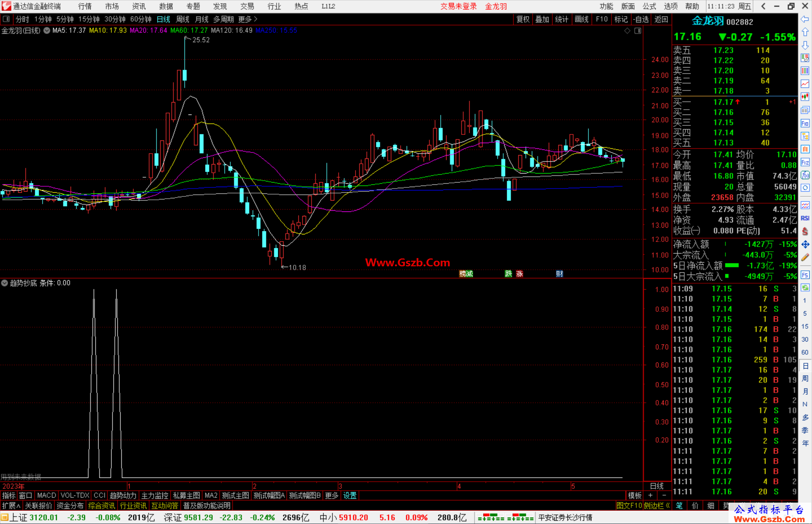This screenshot has width=812, height=524.
Task: Click the blue four-way move icon
Action: 805,244
